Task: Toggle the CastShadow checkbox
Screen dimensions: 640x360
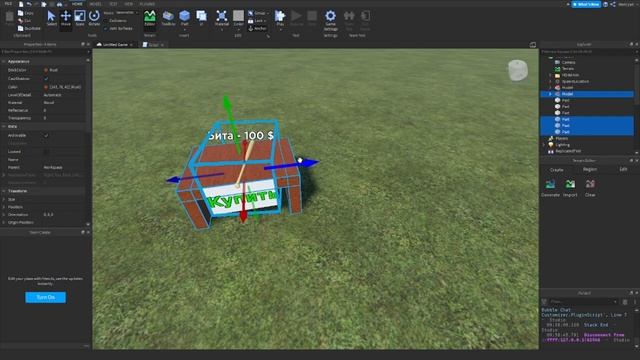Action: tap(46, 78)
